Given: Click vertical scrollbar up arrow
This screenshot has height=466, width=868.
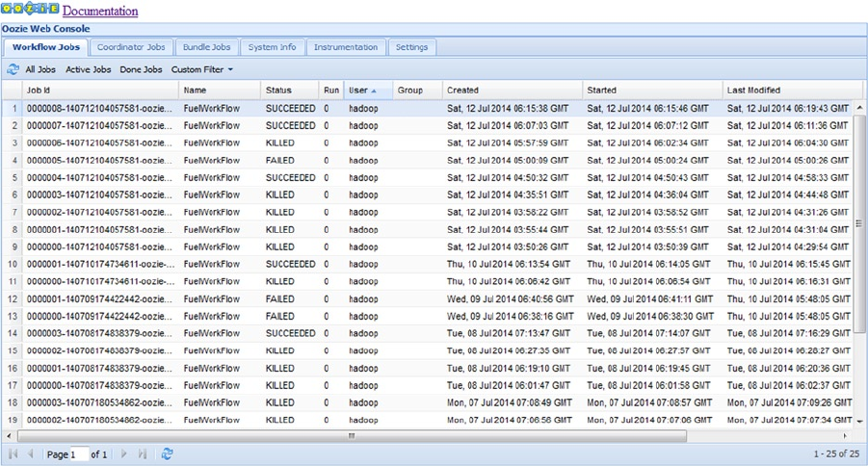Looking at the screenshot, I should point(859,108).
